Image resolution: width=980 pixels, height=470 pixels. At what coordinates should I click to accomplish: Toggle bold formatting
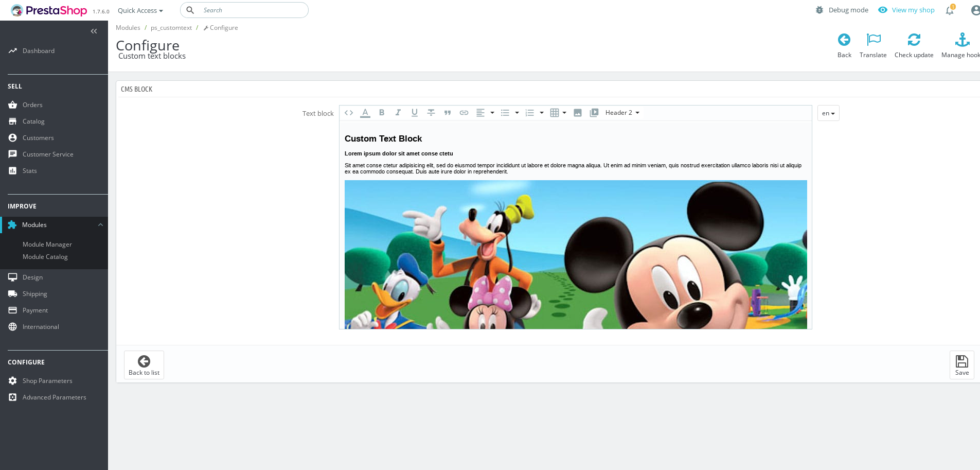tap(382, 113)
